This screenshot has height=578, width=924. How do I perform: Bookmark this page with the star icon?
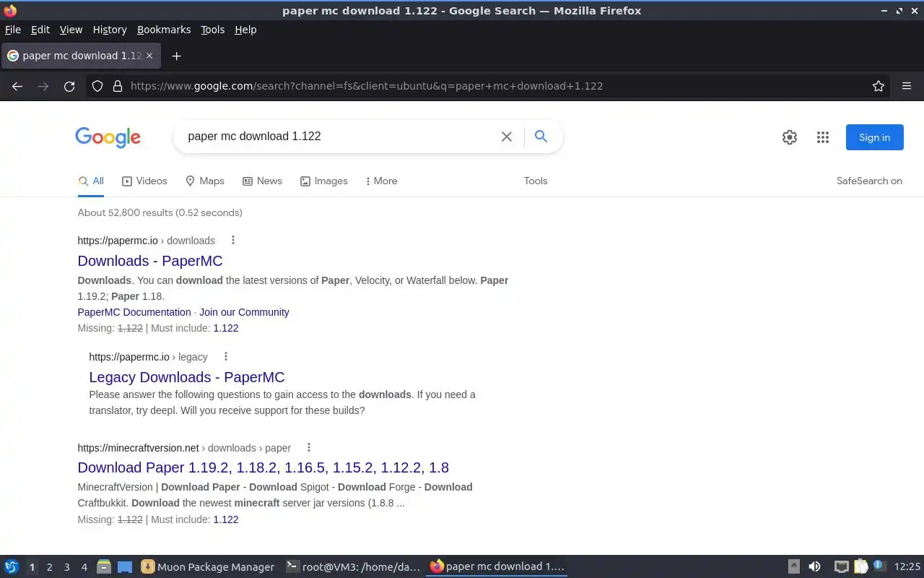point(879,86)
